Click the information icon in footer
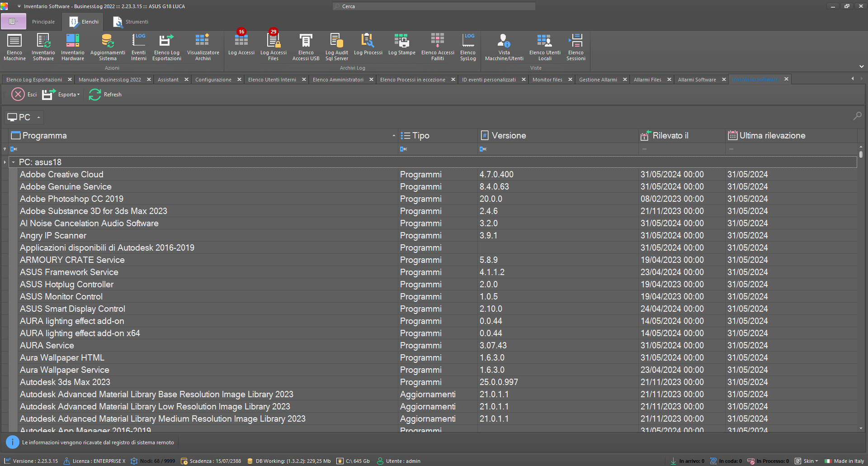The image size is (868, 466). coord(12,442)
